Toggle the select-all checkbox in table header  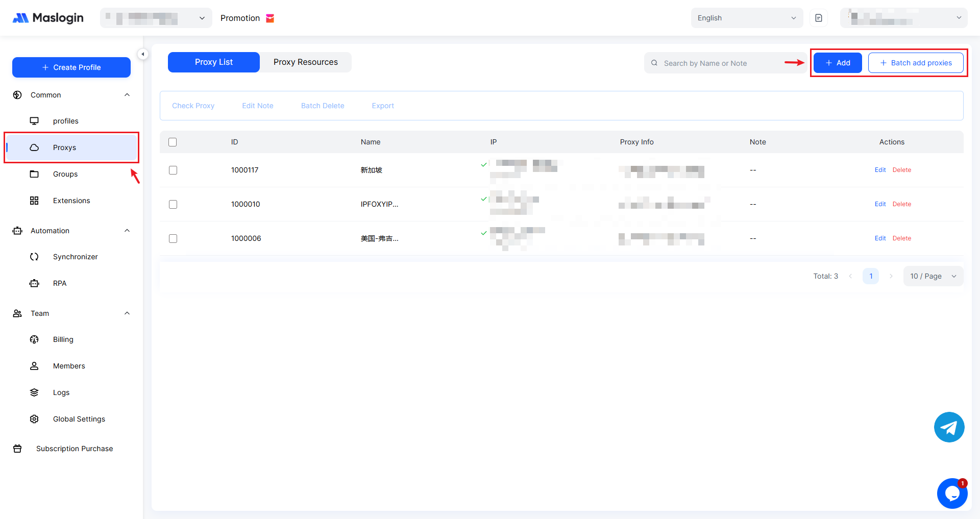point(173,142)
